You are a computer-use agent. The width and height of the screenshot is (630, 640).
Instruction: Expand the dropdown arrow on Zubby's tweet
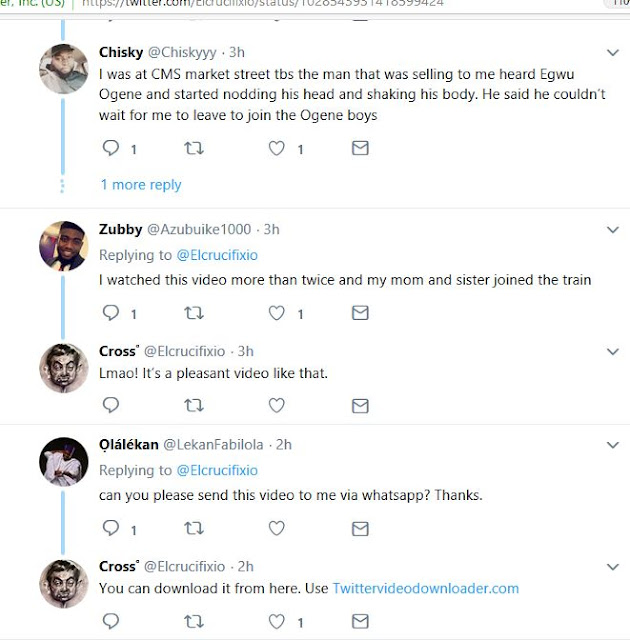(x=613, y=230)
